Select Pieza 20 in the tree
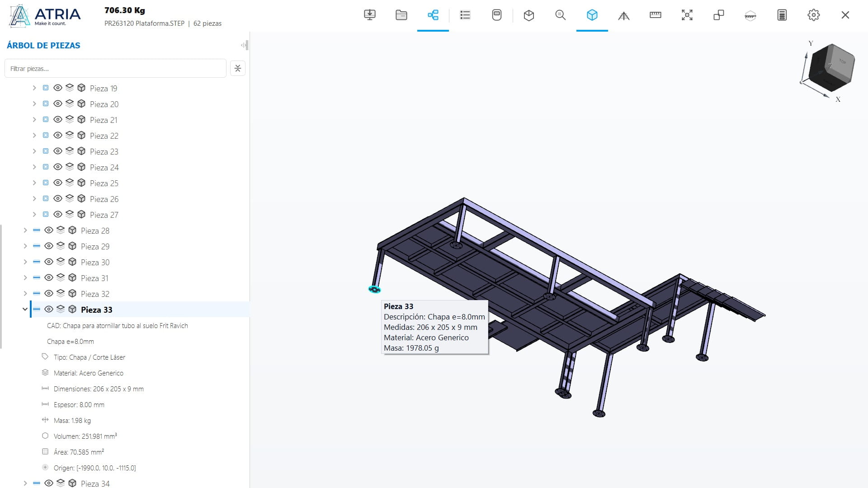Screen dimensions: 868x488 tap(104, 104)
